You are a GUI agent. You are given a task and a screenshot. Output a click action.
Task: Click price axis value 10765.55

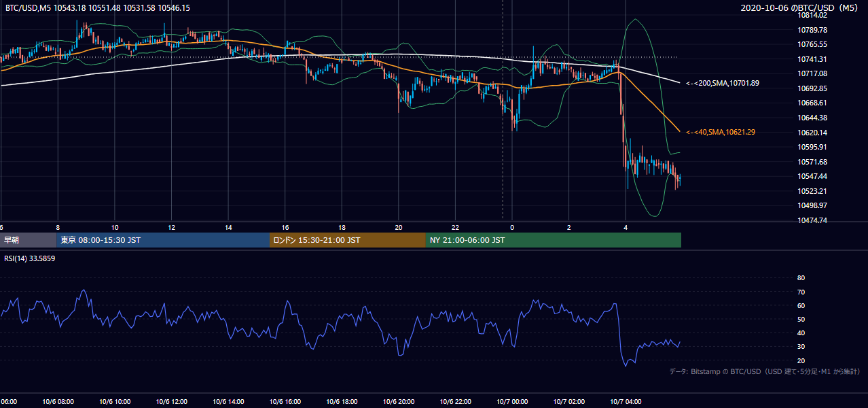tap(812, 44)
